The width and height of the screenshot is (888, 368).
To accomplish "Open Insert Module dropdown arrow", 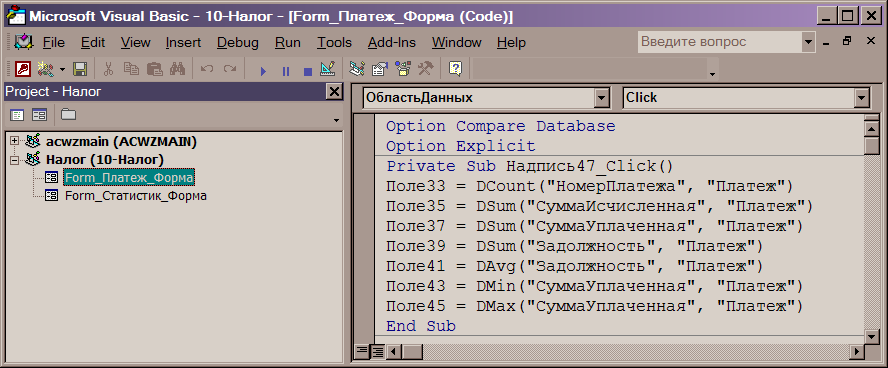I will [62, 70].
